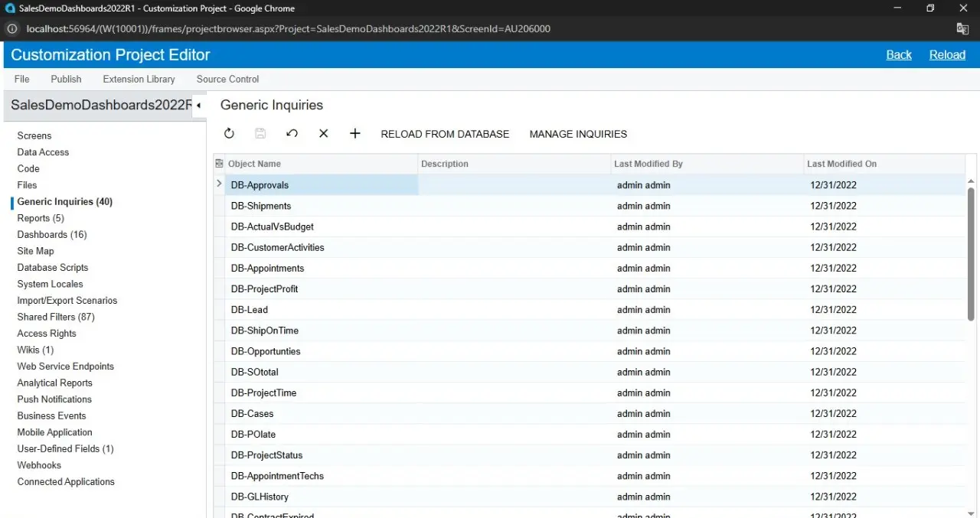This screenshot has height=518, width=980.
Task: Sort by the Description column header
Action: point(514,164)
